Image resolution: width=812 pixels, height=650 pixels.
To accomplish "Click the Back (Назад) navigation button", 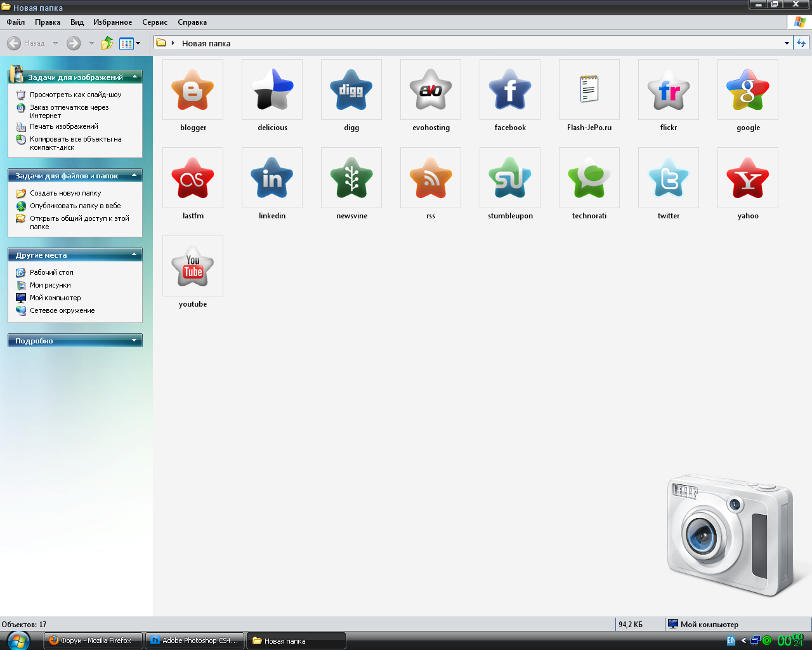I will pyautogui.click(x=26, y=43).
